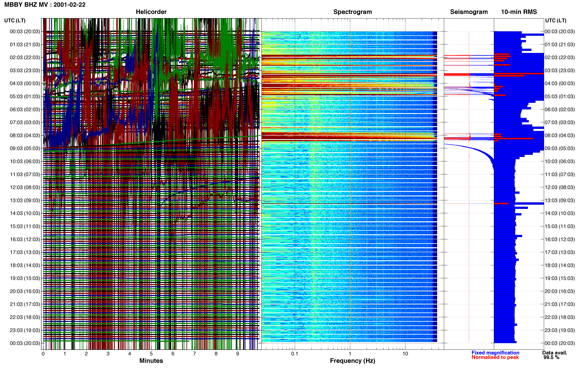Select the Seismogram panel heading
The width and height of the screenshot is (588, 368).
tap(469, 12)
